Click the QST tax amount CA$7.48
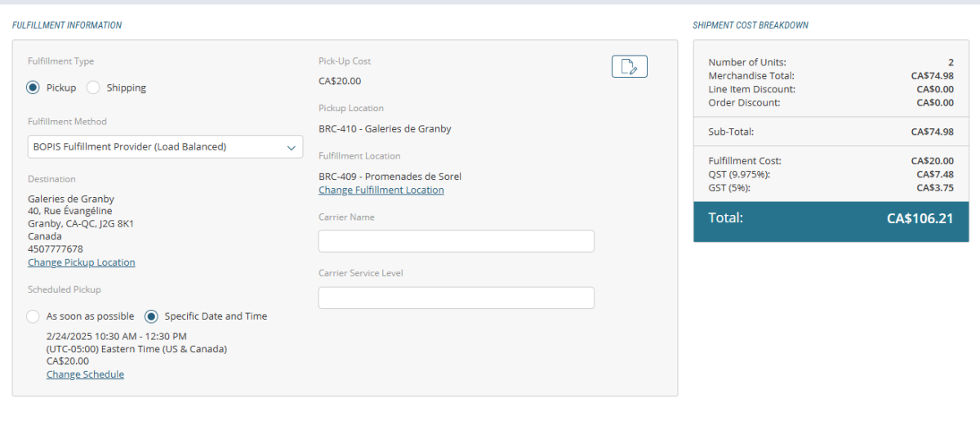 (x=936, y=174)
